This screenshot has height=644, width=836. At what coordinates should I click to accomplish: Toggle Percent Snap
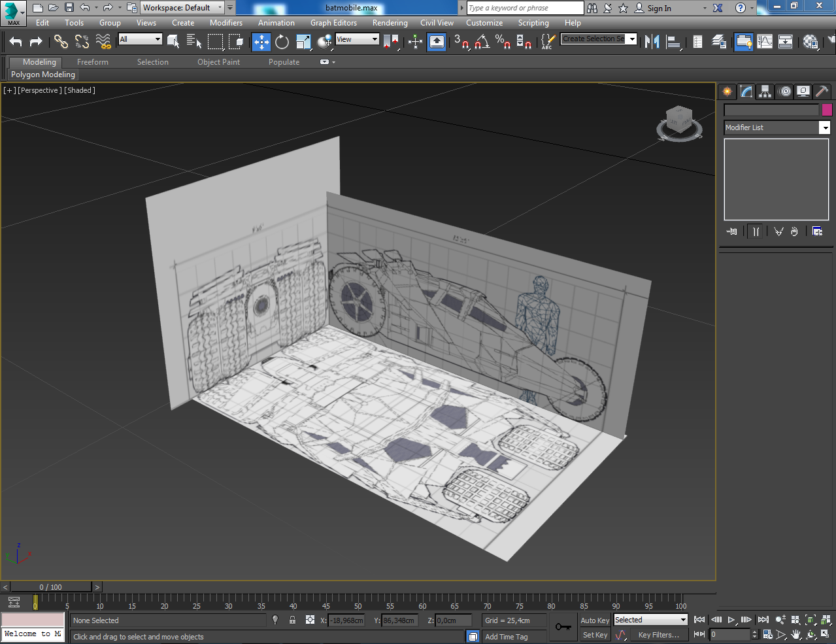503,42
